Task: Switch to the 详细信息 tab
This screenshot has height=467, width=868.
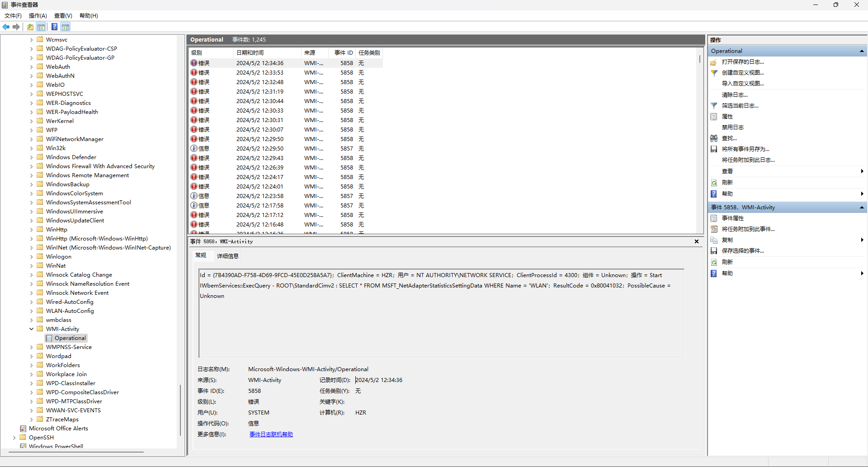Action: [x=227, y=256]
